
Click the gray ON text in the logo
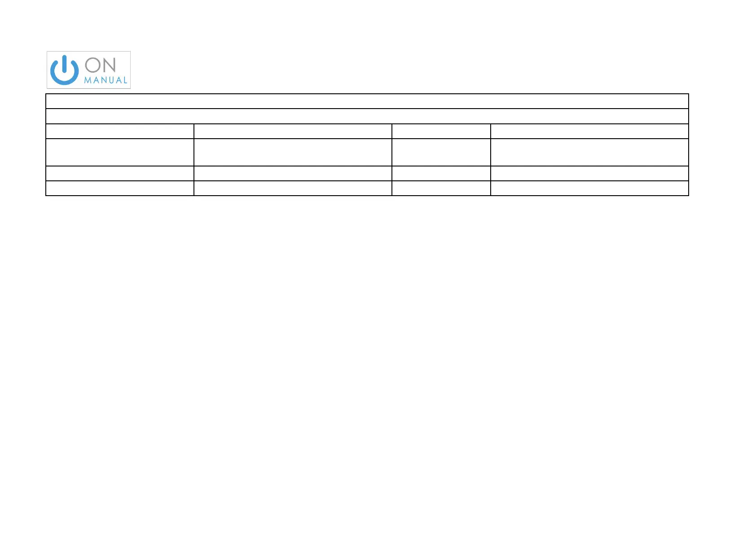tap(101, 65)
